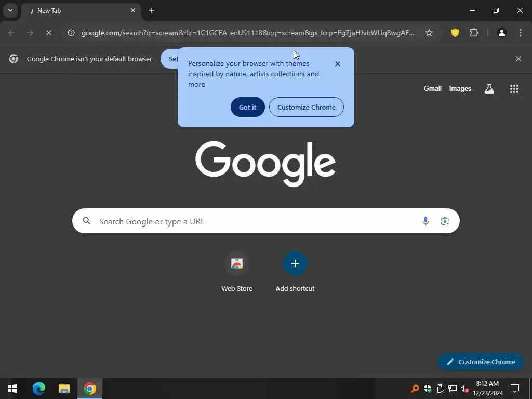
Task: Bookmark this page with the star icon
Action: 429,33
